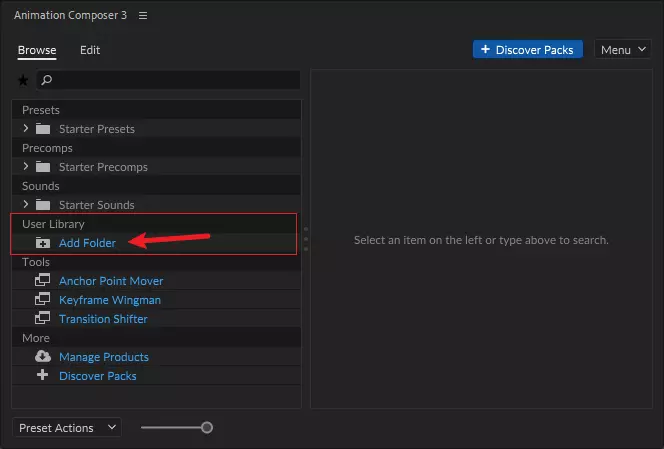Expand the Starter Precomps folder chevron
The image size is (664, 449).
(26, 166)
